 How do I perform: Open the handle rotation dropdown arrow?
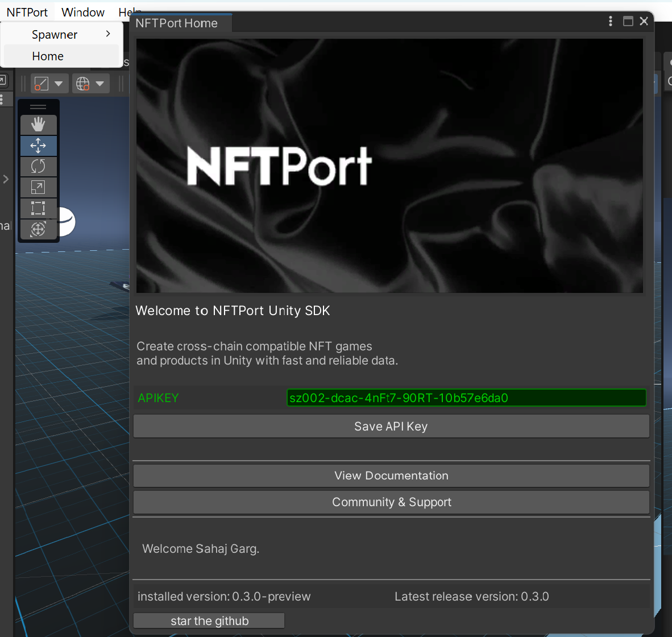click(100, 84)
